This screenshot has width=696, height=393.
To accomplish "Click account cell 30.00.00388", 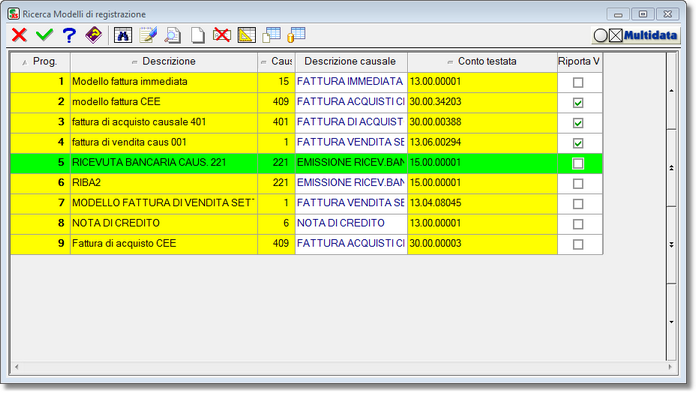I will click(x=482, y=123).
